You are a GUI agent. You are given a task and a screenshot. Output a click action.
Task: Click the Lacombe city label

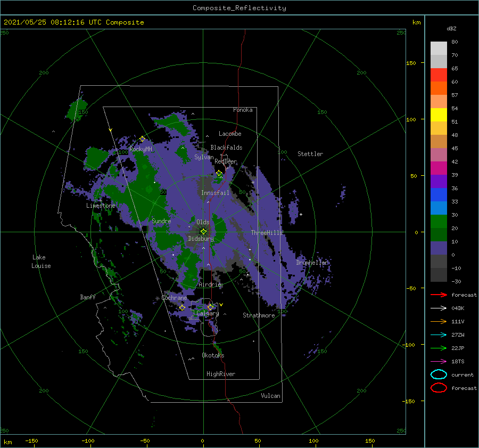tap(230, 134)
